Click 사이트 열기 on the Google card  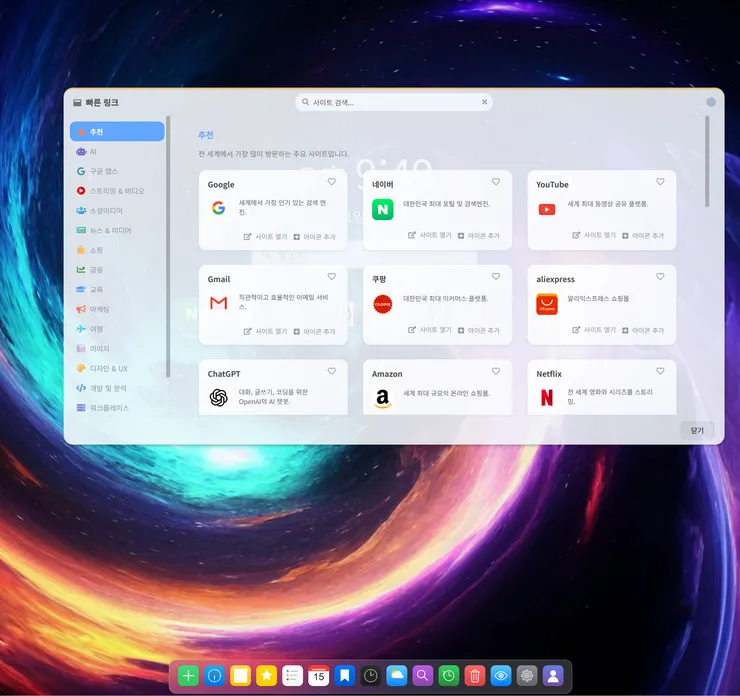tap(265, 236)
